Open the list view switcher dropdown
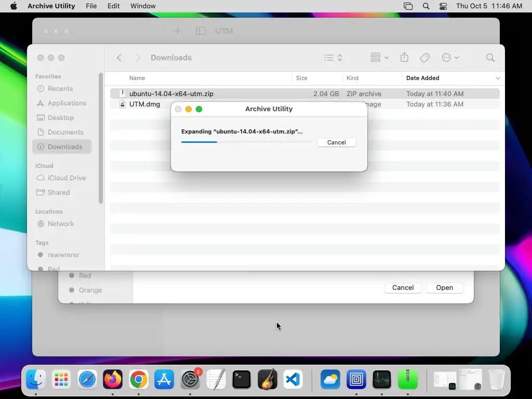Screen dimensions: 532x399 coord(333,58)
